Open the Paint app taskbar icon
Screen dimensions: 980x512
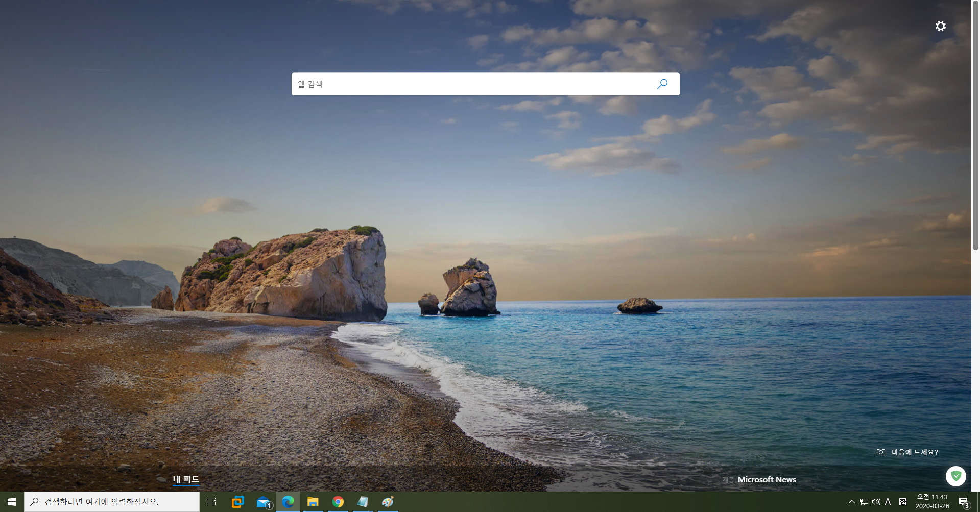pos(388,502)
